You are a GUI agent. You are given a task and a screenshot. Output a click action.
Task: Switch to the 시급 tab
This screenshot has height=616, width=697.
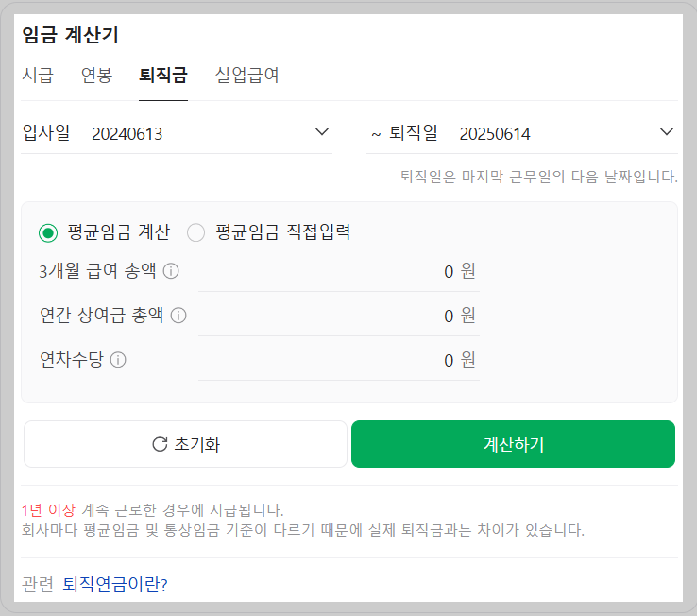click(x=38, y=75)
